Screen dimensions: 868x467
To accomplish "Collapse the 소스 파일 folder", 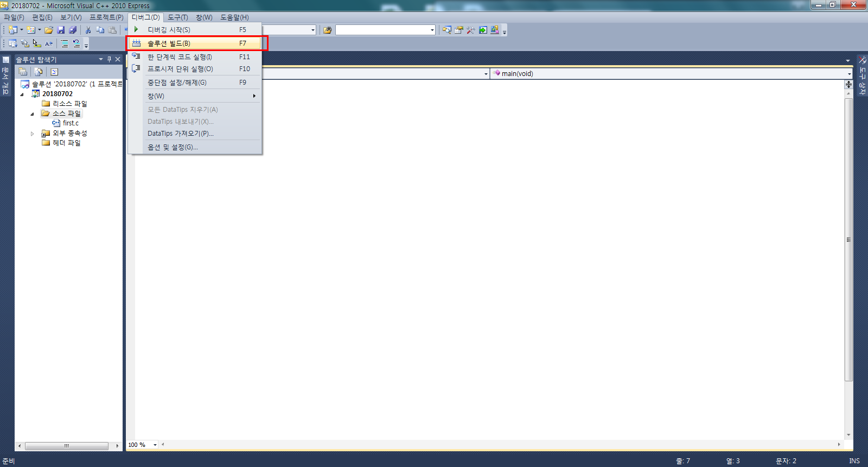I will pos(32,114).
